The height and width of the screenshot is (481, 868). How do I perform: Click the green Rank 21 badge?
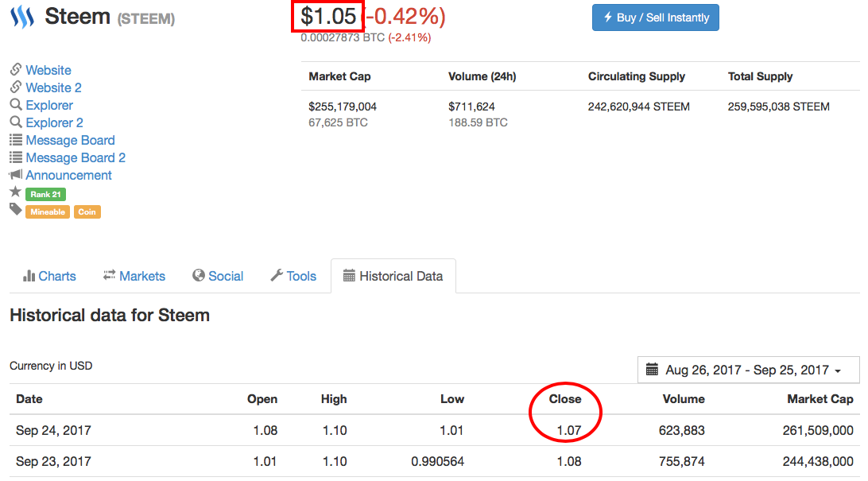point(46,194)
